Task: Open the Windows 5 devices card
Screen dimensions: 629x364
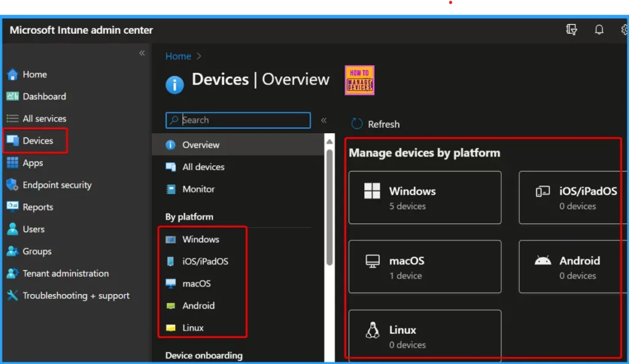Action: pyautogui.click(x=425, y=198)
